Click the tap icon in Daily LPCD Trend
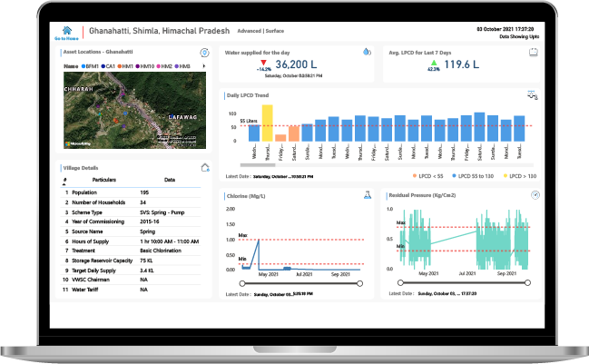The height and width of the screenshot is (364, 589). click(x=532, y=95)
